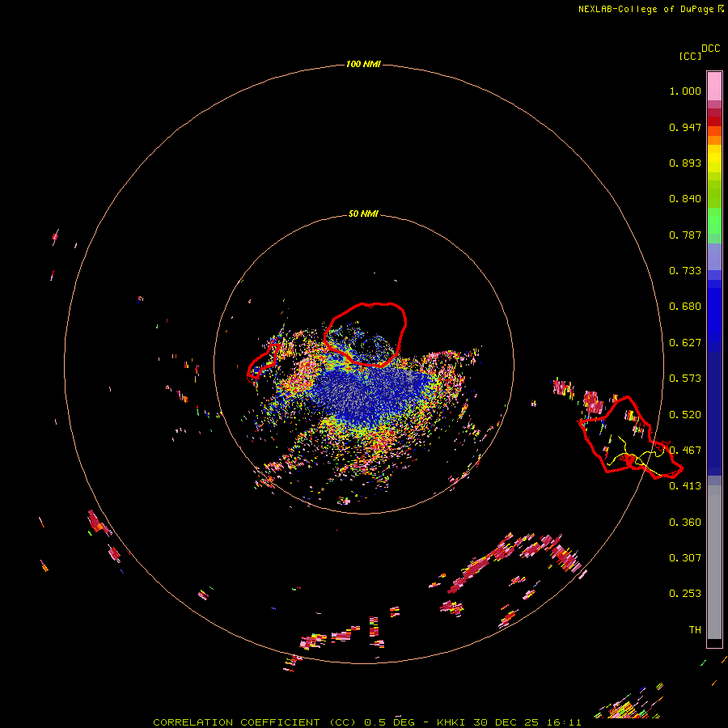Click the 0.5 DEG elevation angle text

coord(390,722)
